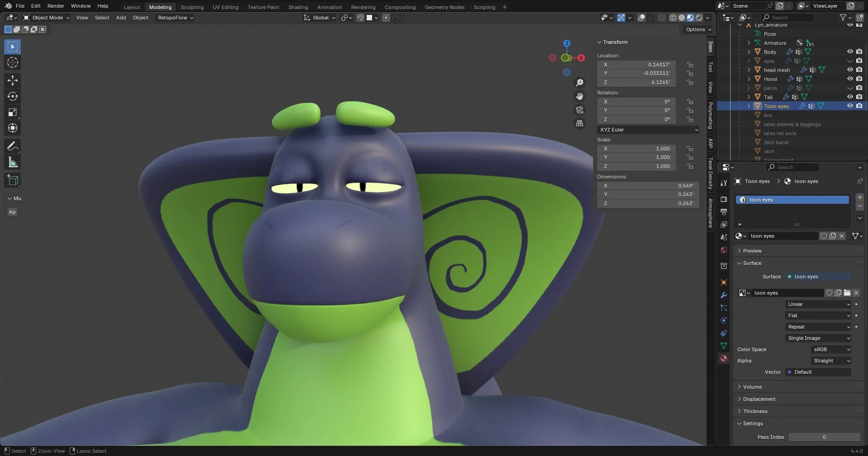Unlink the toon eyes material
868x456 pixels.
click(x=842, y=236)
